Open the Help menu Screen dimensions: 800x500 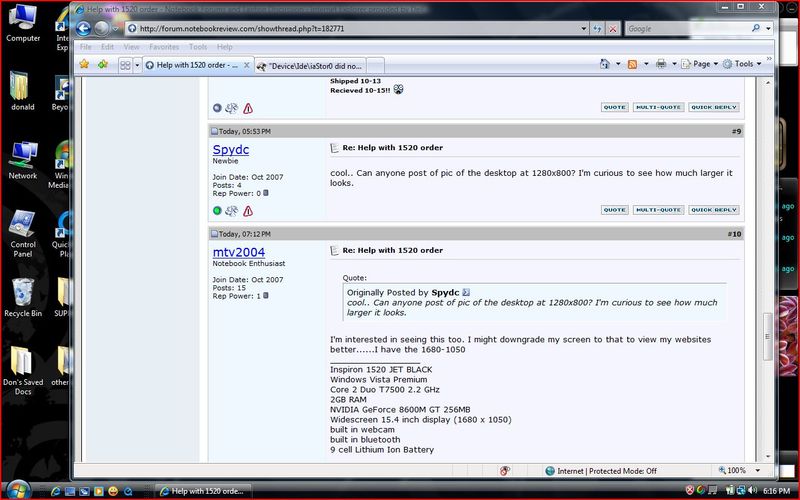[x=224, y=47]
